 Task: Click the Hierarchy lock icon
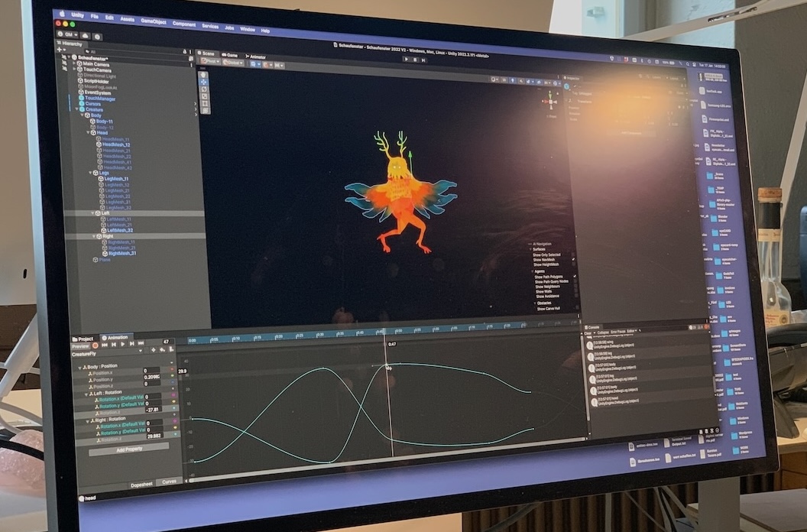(184, 51)
